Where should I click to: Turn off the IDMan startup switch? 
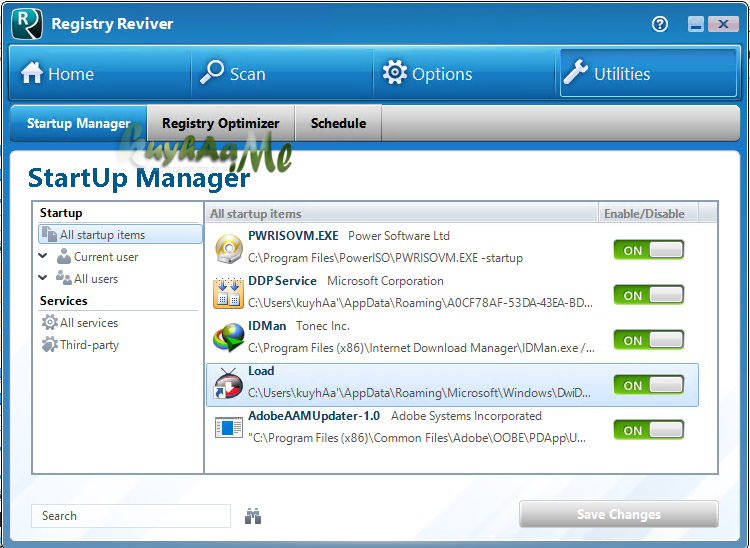pos(649,340)
